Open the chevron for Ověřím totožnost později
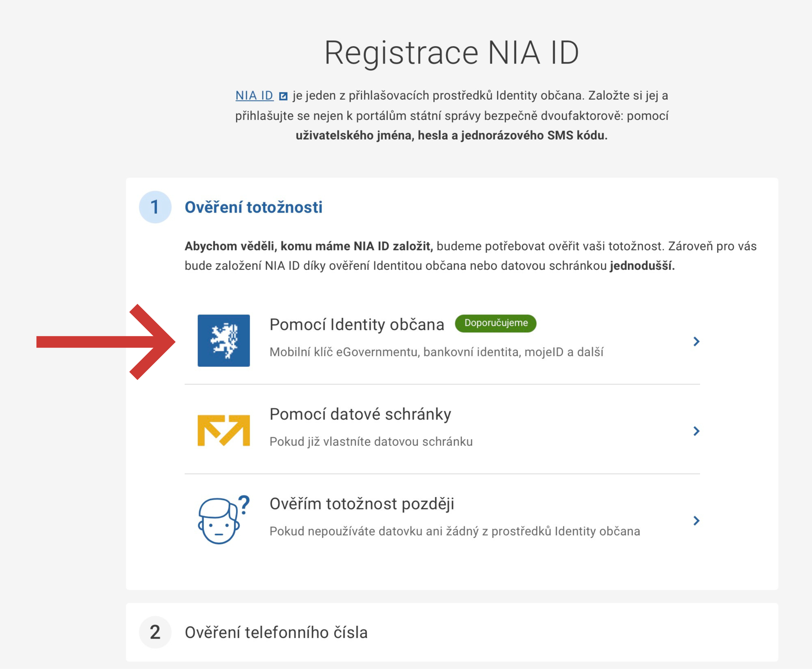This screenshot has width=812, height=669. [x=696, y=521]
